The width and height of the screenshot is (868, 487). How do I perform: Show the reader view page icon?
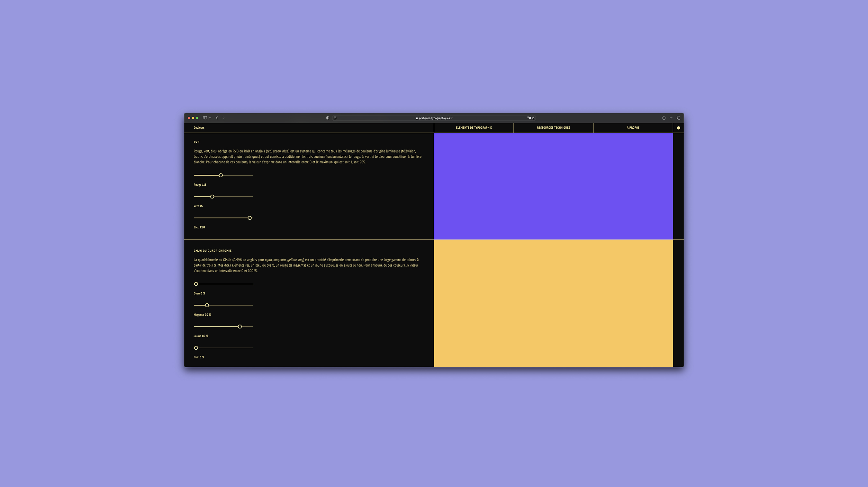point(335,118)
